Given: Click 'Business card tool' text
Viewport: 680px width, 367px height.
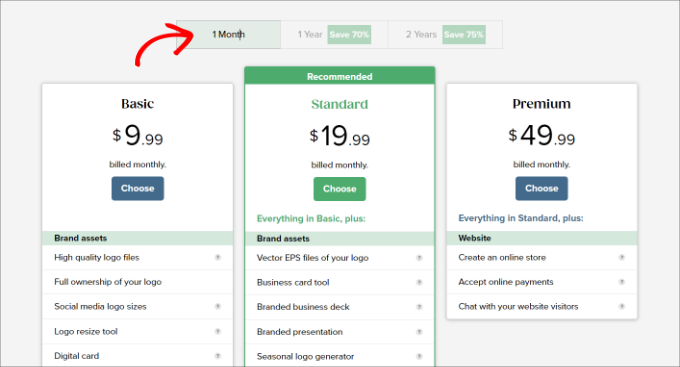Looking at the screenshot, I should tap(293, 282).
